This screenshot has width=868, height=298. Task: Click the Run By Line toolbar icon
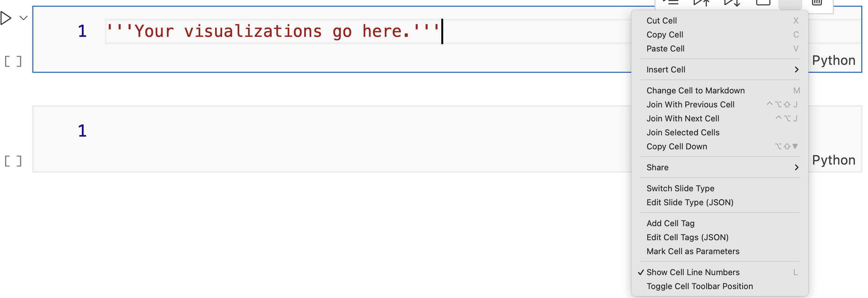671,3
